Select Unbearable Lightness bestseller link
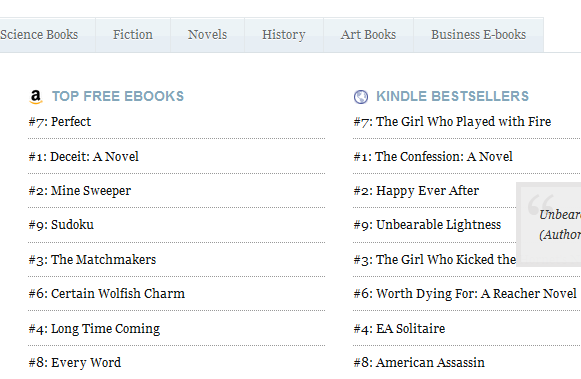The image size is (581, 379). click(x=427, y=225)
